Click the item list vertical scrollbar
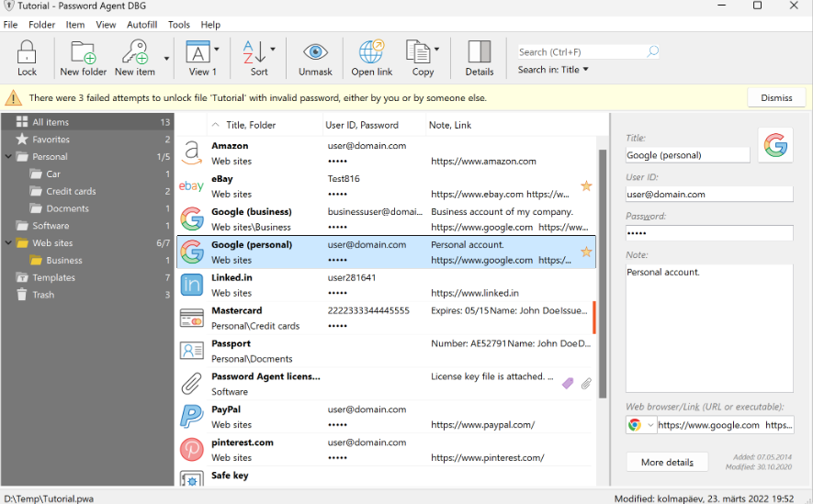Image resolution: width=813 pixels, height=504 pixels. point(603,275)
